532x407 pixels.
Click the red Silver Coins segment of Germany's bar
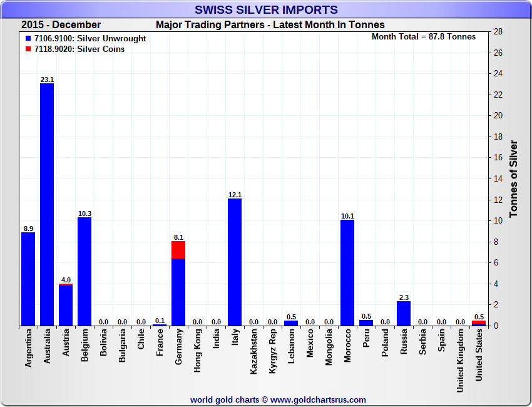coord(178,250)
